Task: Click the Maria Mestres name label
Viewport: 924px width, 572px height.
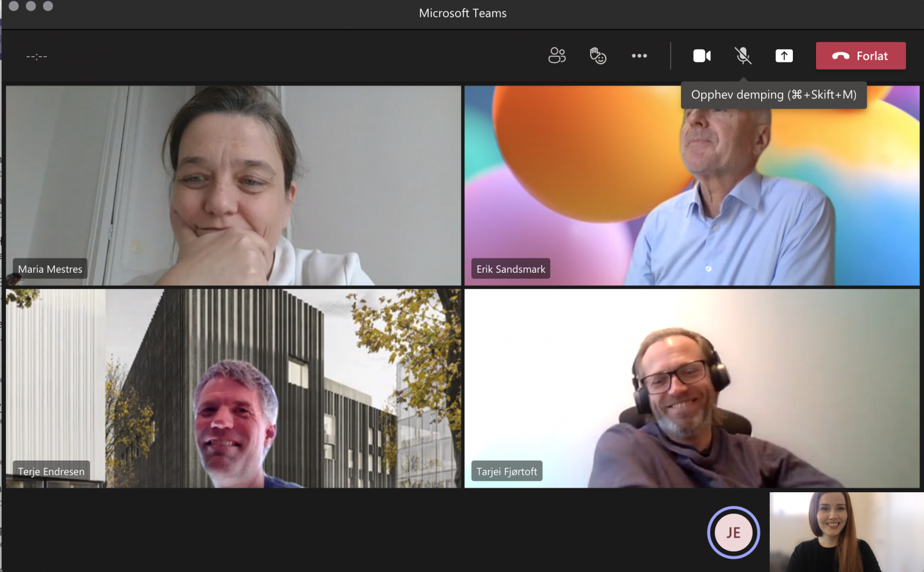Action: coord(50,269)
